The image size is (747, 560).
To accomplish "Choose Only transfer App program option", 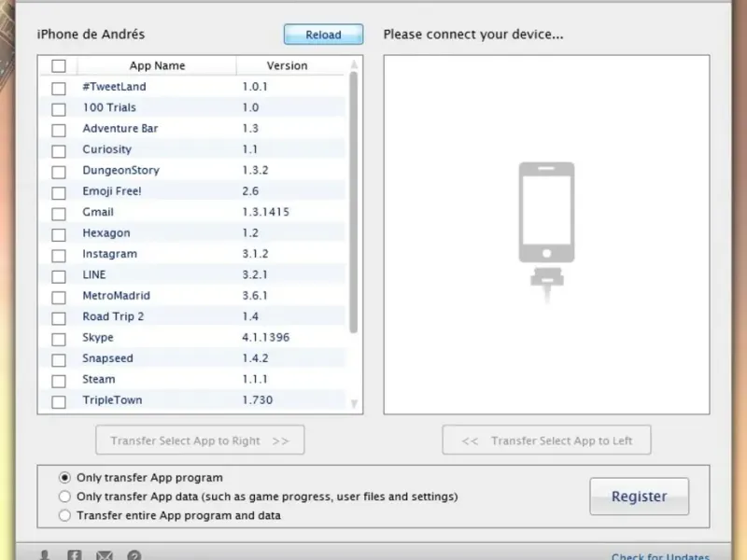I will coord(64,477).
